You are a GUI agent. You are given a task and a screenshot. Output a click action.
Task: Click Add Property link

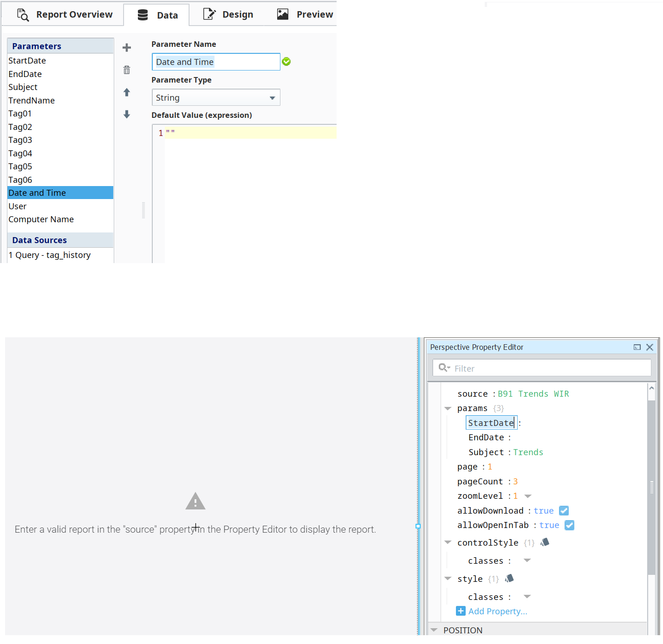tap(498, 611)
